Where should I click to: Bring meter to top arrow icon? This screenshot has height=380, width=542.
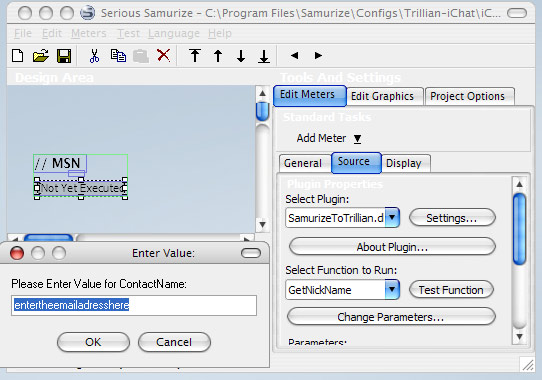195,56
